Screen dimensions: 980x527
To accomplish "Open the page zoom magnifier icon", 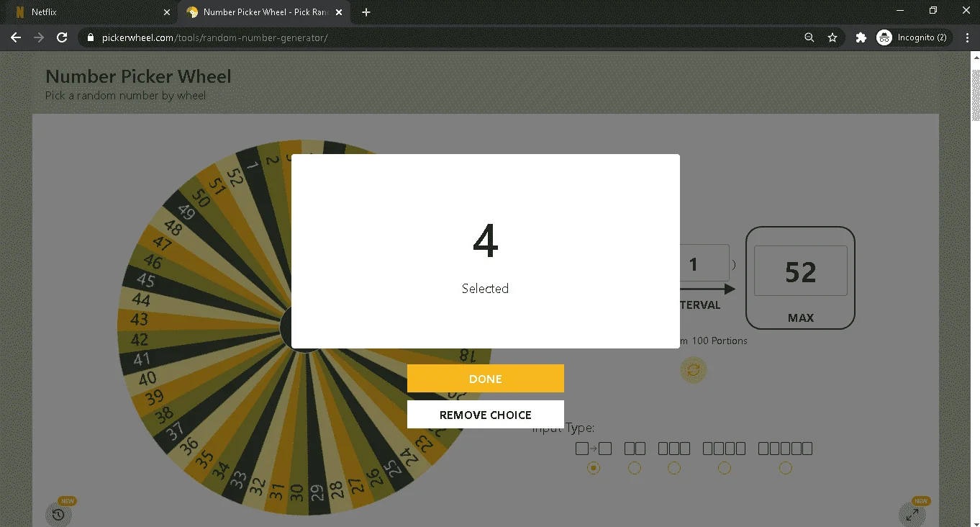I will (x=809, y=37).
